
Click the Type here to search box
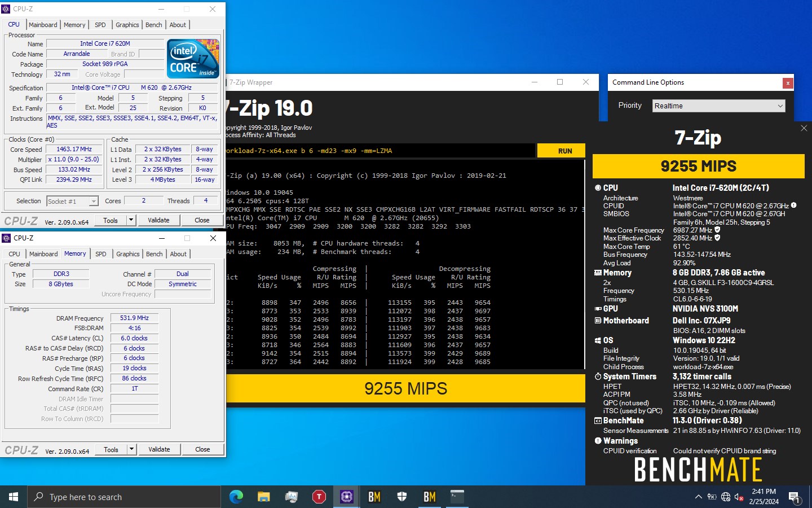coord(124,497)
